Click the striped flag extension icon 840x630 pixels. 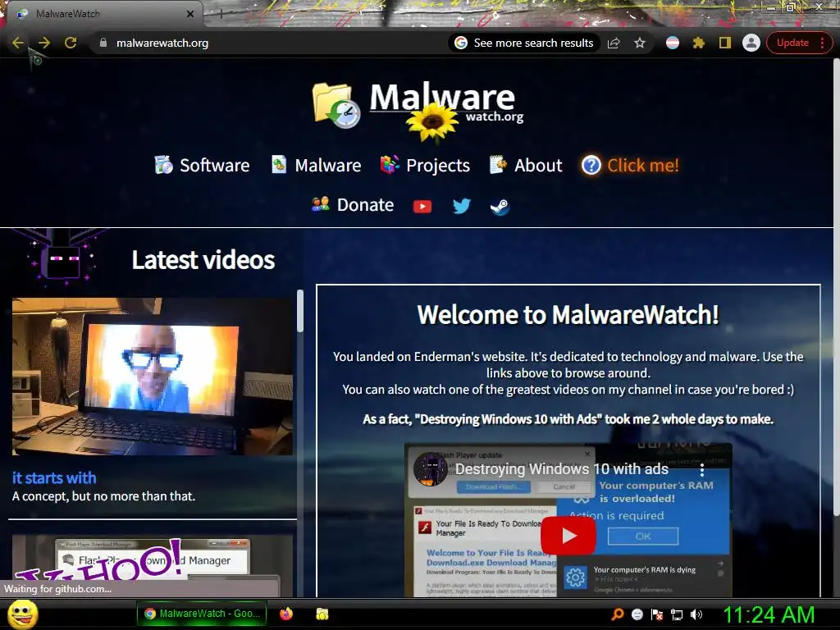coord(673,43)
